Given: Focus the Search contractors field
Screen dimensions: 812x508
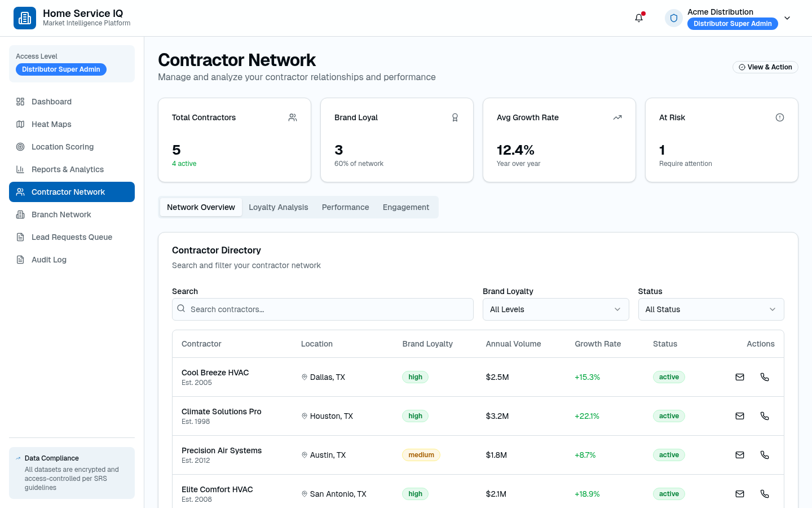Looking at the screenshot, I should pos(323,309).
